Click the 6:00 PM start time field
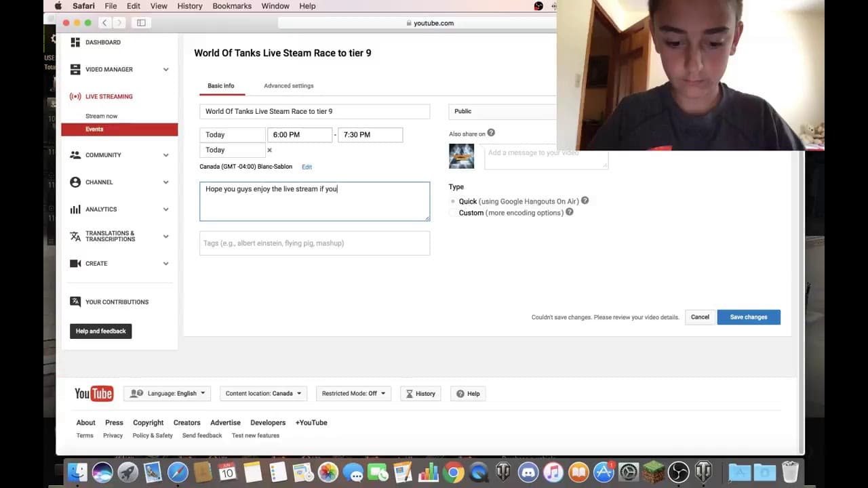 pos(300,134)
